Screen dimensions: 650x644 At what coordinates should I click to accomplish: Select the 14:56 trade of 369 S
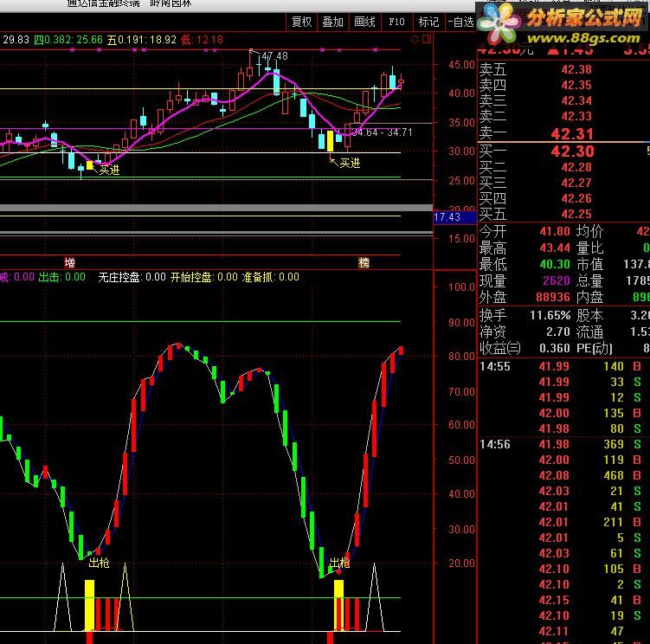click(563, 445)
